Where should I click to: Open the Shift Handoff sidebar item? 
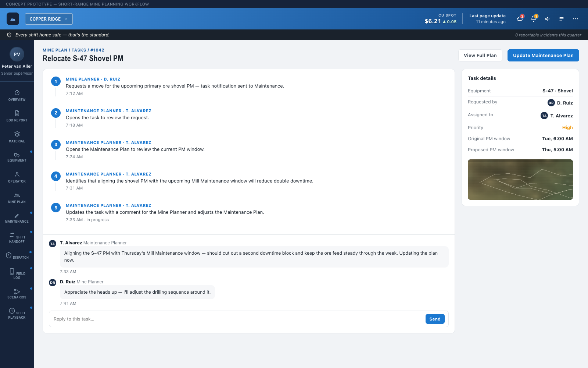(17, 238)
